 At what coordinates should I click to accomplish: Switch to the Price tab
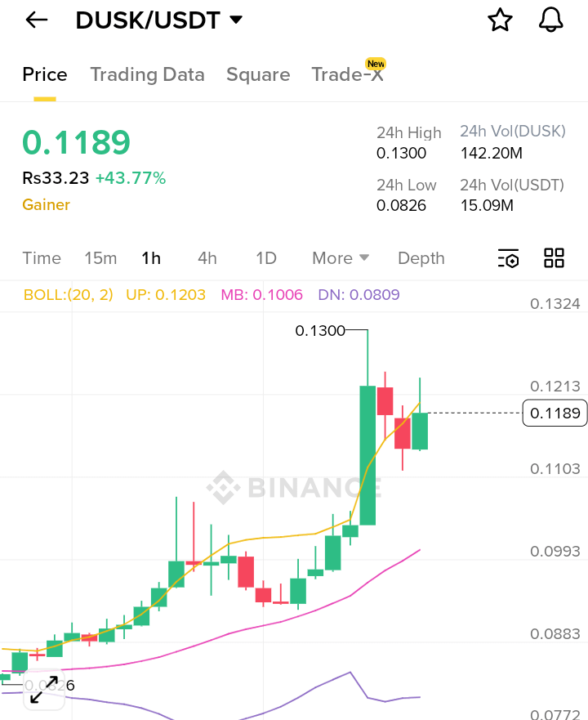[45, 74]
